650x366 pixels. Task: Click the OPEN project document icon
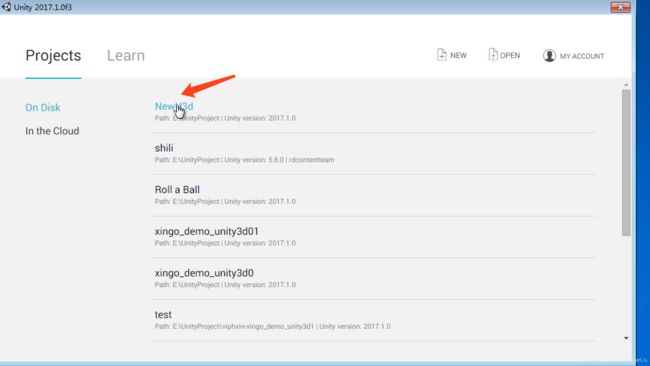pos(492,55)
